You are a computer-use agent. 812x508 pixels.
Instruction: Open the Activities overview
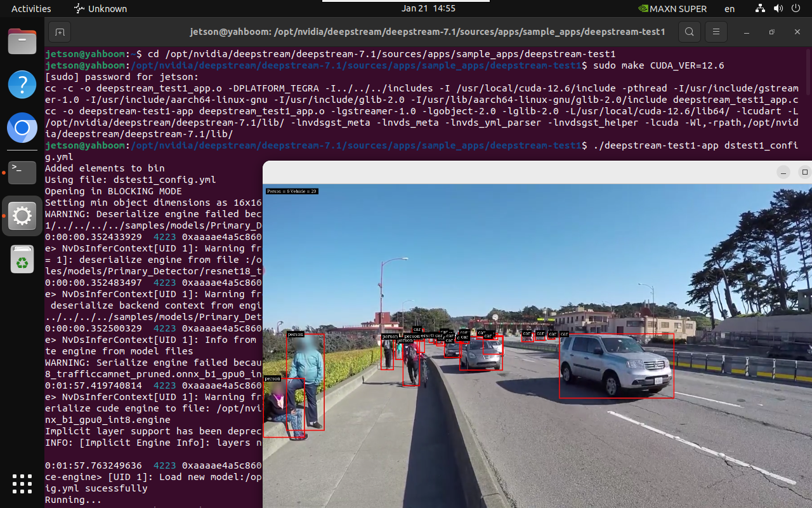point(31,9)
